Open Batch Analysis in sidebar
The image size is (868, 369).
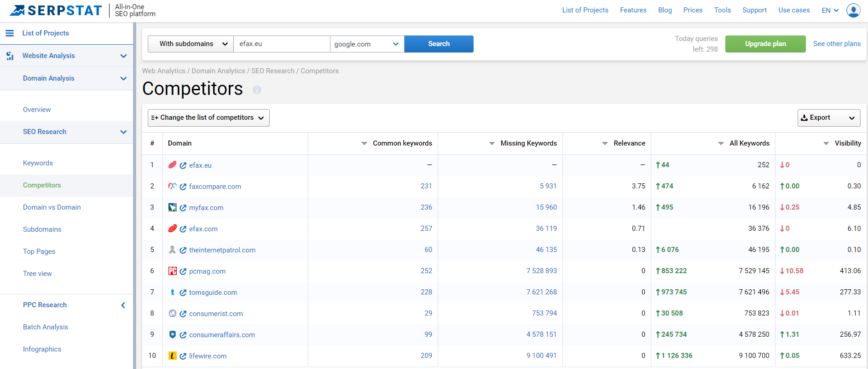point(46,327)
